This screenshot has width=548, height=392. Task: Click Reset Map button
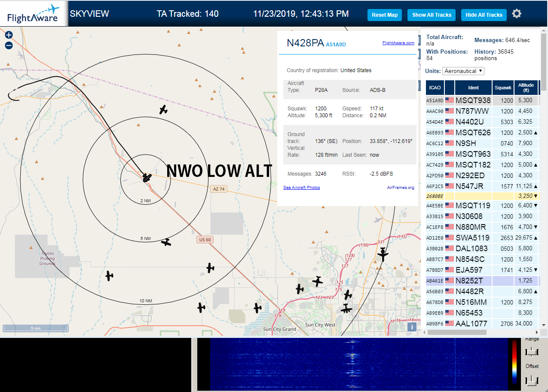point(385,15)
